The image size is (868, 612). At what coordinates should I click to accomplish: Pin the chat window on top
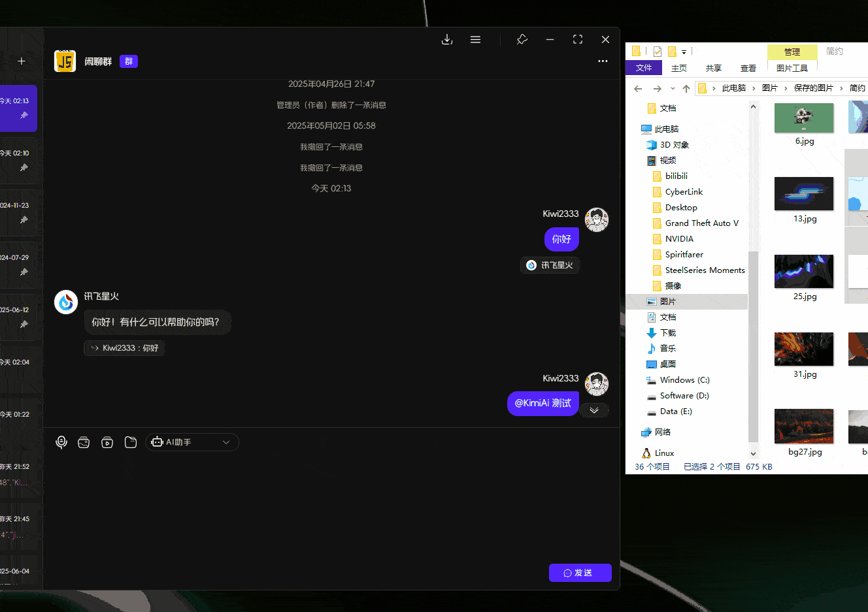[522, 40]
